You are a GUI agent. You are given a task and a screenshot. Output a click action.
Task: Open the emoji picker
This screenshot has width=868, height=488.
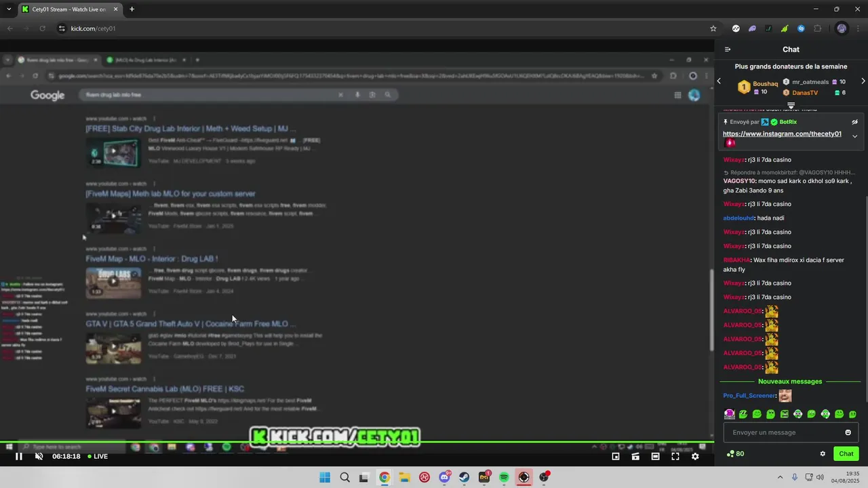(848, 432)
